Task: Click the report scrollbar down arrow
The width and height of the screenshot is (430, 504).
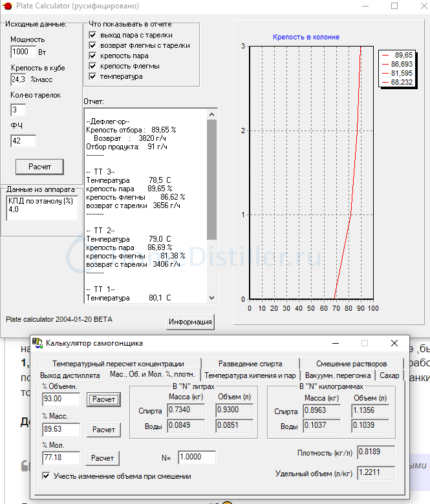Action: (x=211, y=298)
